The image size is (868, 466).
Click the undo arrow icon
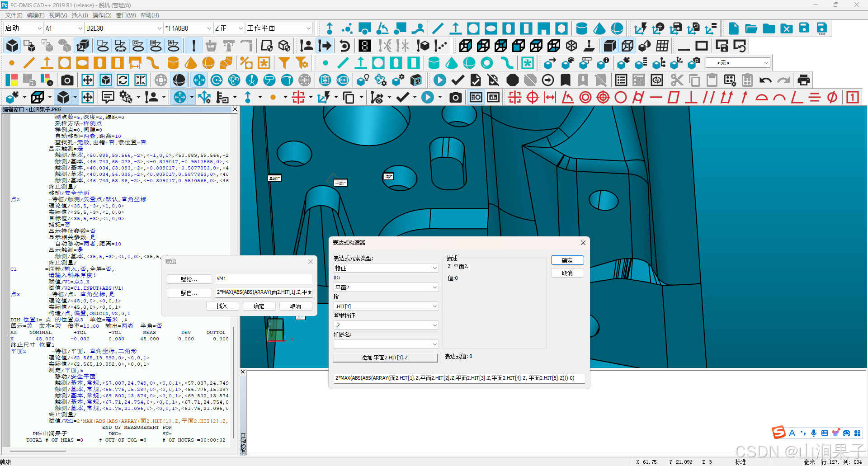765,80
